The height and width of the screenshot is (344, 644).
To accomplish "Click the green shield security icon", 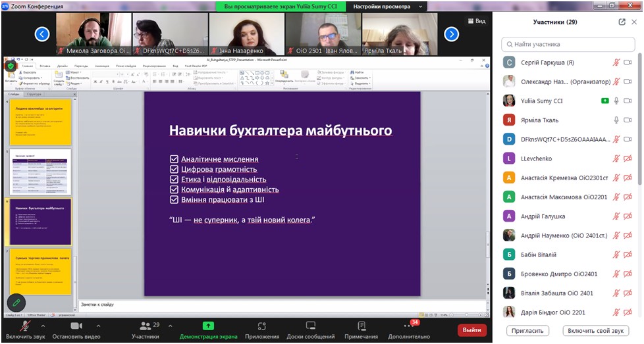I will [x=11, y=66].
